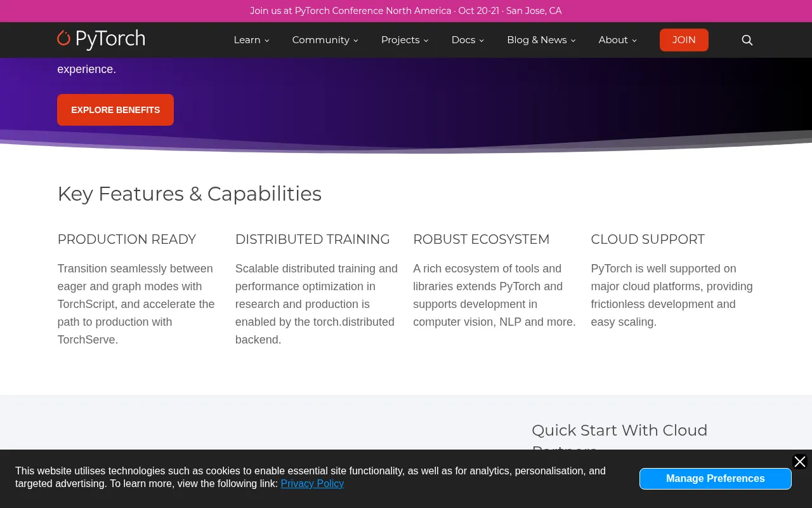Click the EXPLORE BENEFITS button
Image resolution: width=812 pixels, height=508 pixels.
pyautogui.click(x=115, y=110)
